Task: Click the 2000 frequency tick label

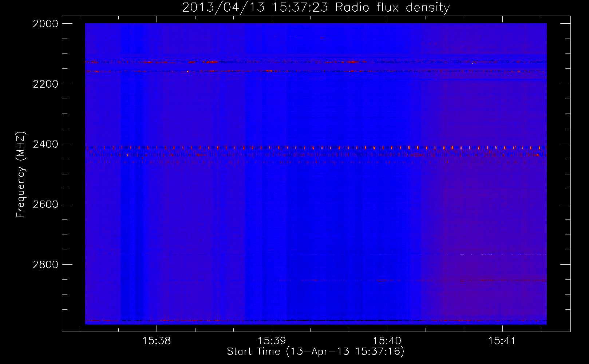Action: coord(46,24)
